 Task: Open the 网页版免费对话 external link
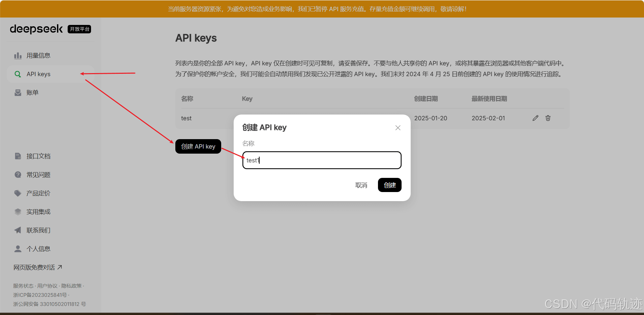tap(38, 267)
